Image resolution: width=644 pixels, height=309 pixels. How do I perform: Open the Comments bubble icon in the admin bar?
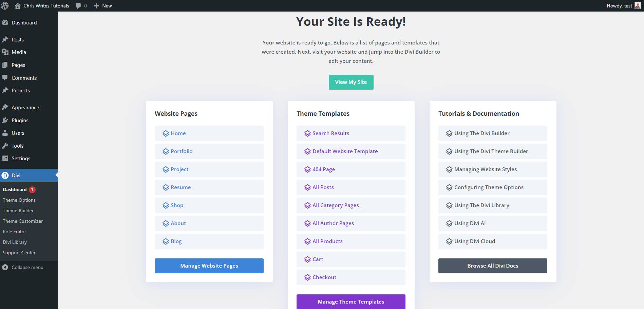click(x=78, y=5)
